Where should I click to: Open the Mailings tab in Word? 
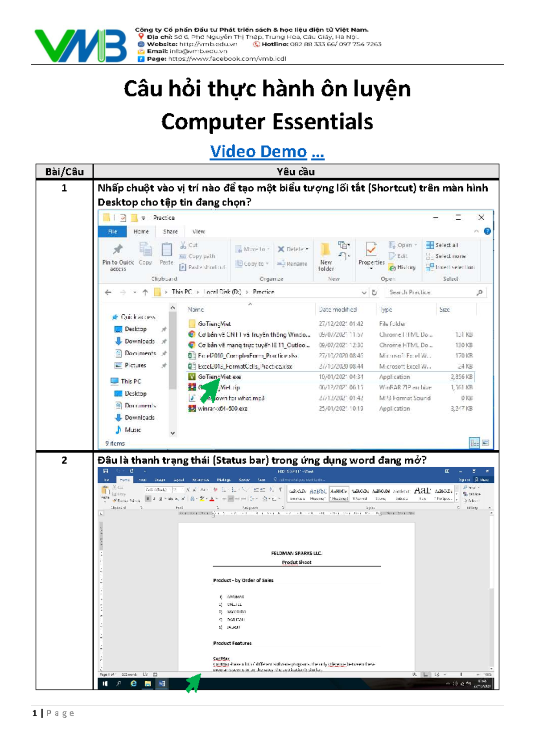point(223,480)
